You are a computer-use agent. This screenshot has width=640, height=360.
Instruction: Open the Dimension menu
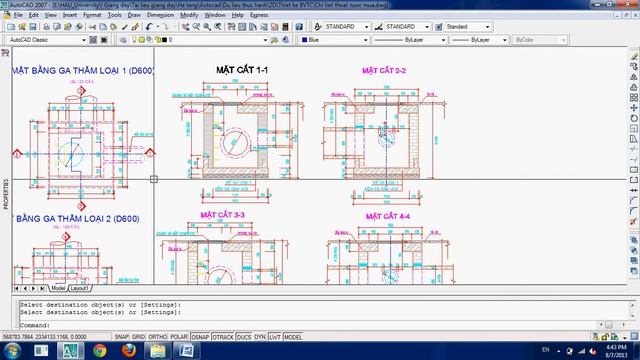160,15
